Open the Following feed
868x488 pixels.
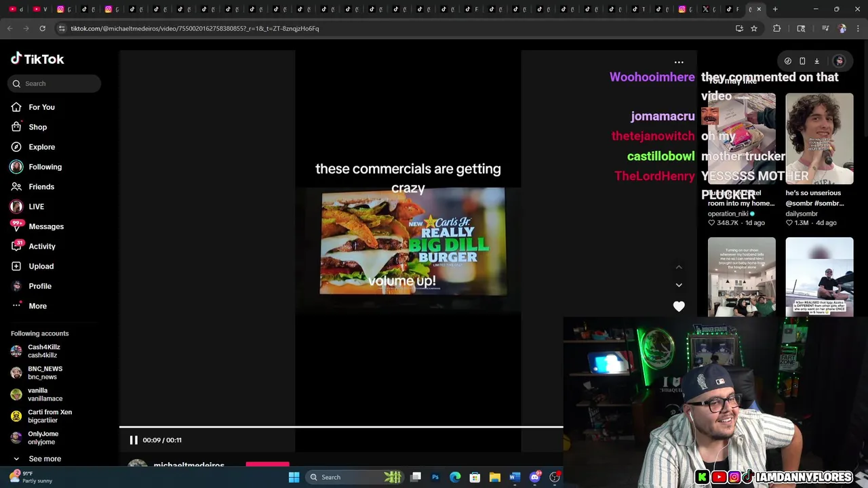tap(45, 167)
